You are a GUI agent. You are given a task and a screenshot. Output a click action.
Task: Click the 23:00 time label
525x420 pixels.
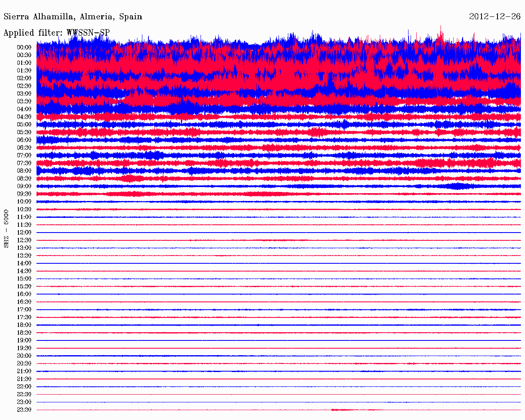[x=24, y=402]
